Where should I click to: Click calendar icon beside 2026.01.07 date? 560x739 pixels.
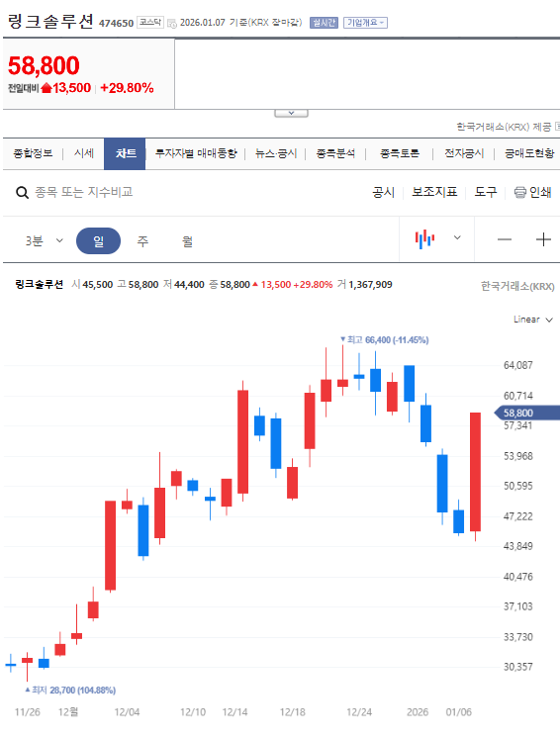pyautogui.click(x=172, y=23)
